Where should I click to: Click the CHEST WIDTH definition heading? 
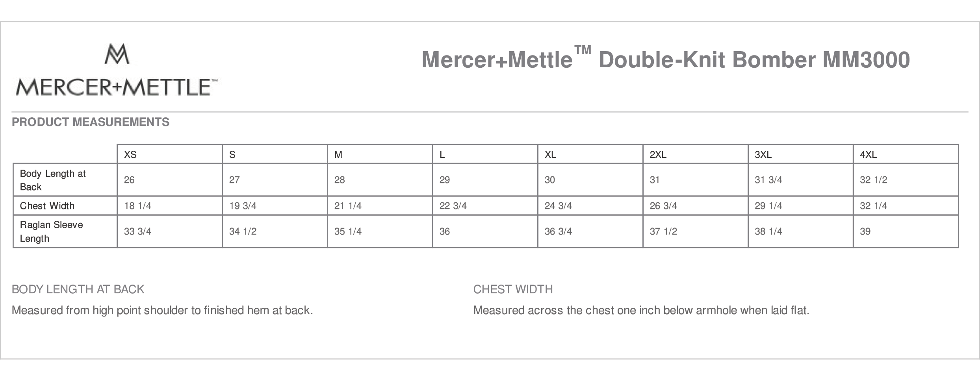(513, 289)
